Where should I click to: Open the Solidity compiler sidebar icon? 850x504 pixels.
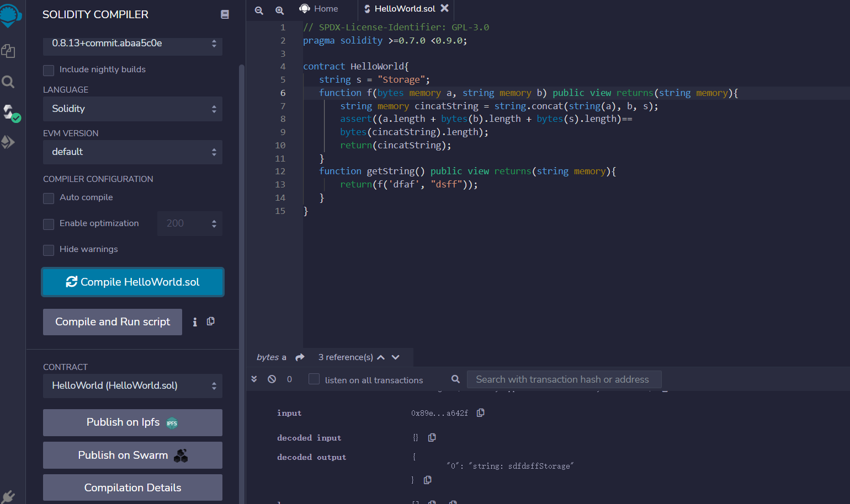10,113
